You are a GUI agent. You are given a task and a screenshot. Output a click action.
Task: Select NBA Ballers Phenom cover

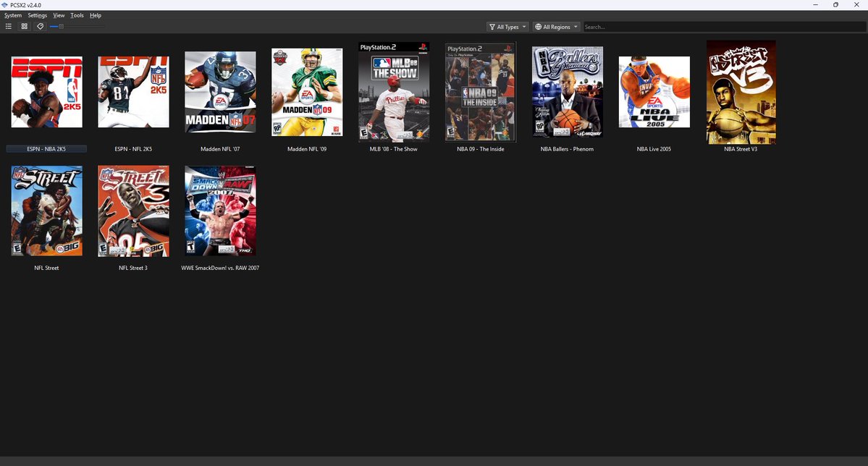(x=568, y=92)
